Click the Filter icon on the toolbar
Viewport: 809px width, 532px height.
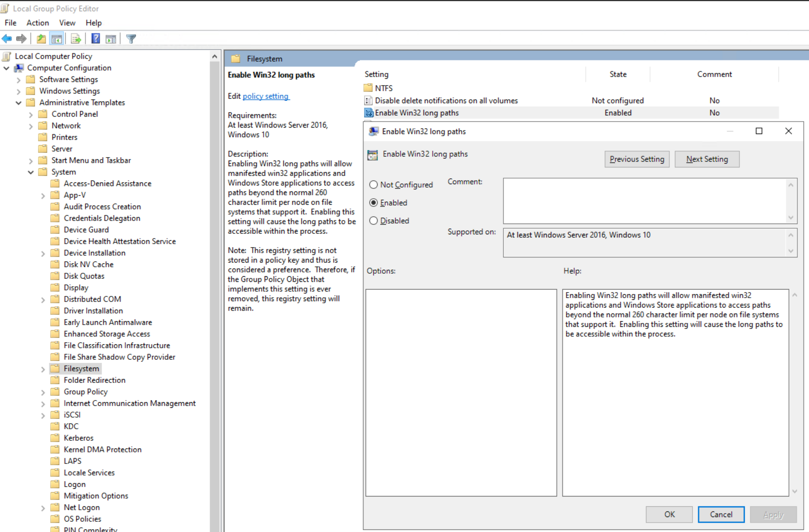pos(131,39)
